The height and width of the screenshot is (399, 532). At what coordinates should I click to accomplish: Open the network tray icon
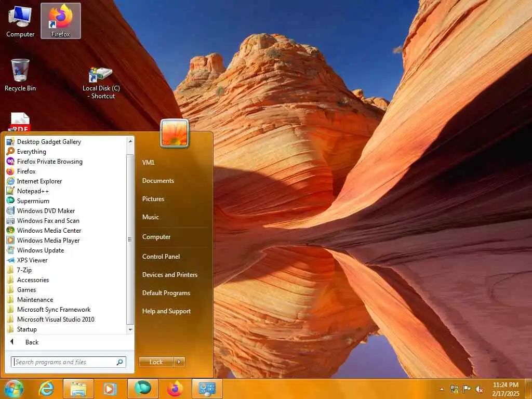454,389
